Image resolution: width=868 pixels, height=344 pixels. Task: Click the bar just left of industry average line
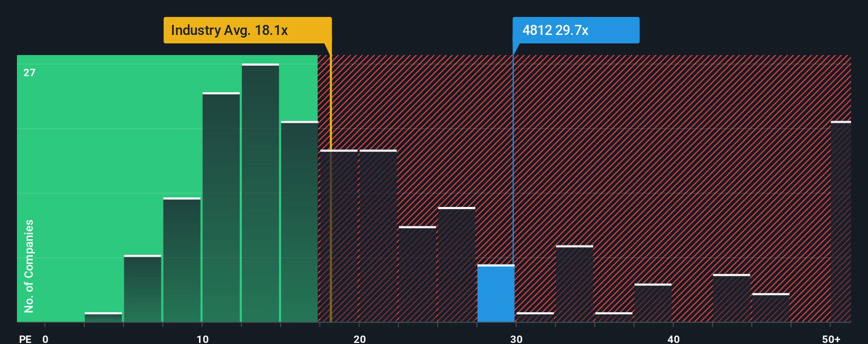point(300,222)
